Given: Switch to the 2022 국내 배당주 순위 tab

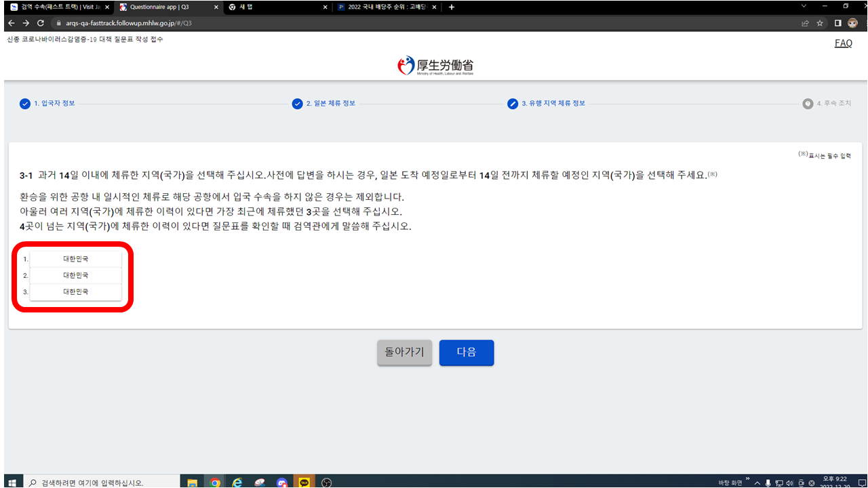Looking at the screenshot, I should 387,7.
